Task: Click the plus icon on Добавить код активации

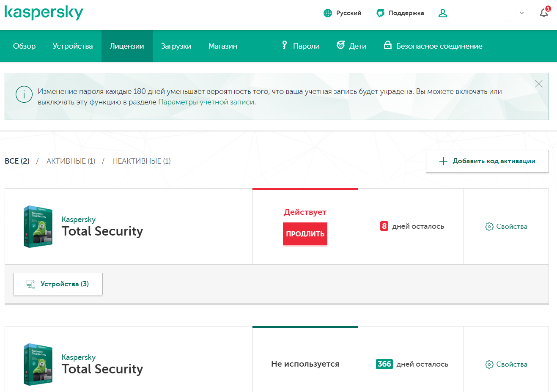Action: (x=443, y=161)
